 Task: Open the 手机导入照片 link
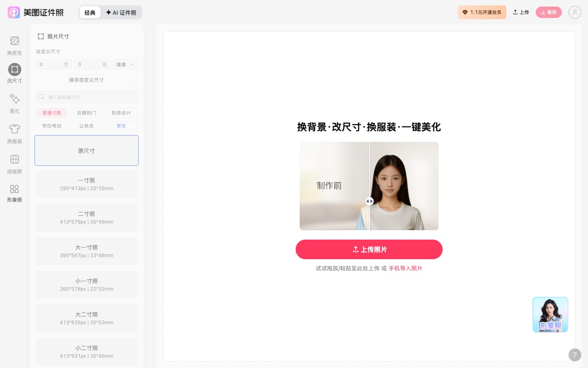pyautogui.click(x=405, y=268)
